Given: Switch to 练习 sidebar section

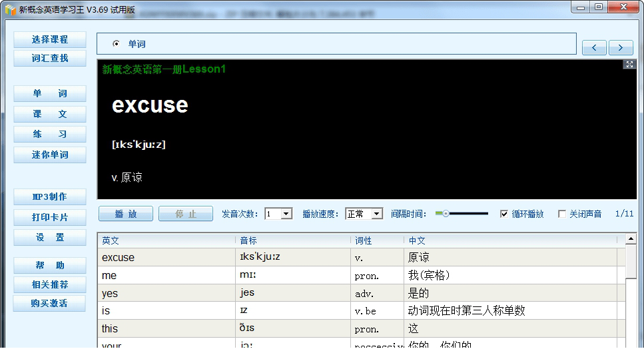Looking at the screenshot, I should coord(50,135).
